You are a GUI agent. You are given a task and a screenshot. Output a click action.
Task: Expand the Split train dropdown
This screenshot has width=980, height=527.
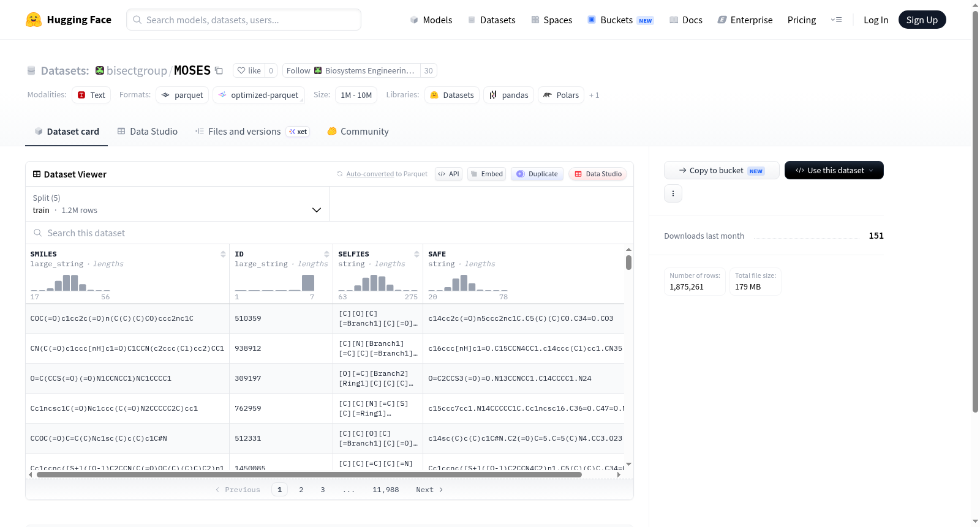click(178, 204)
